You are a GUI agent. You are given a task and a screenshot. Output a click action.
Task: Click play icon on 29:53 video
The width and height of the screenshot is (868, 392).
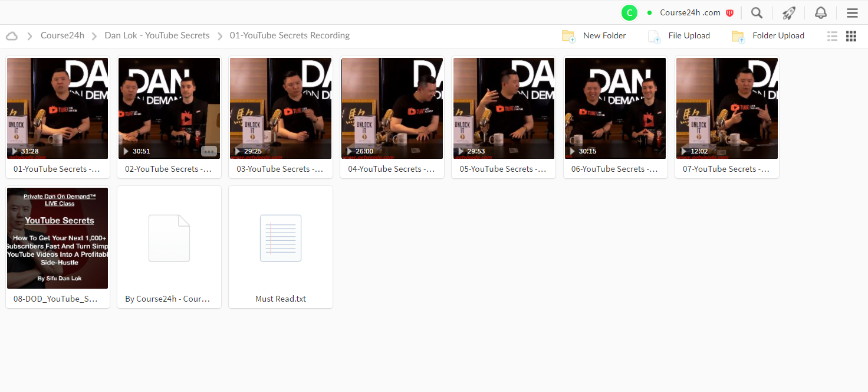tap(460, 151)
